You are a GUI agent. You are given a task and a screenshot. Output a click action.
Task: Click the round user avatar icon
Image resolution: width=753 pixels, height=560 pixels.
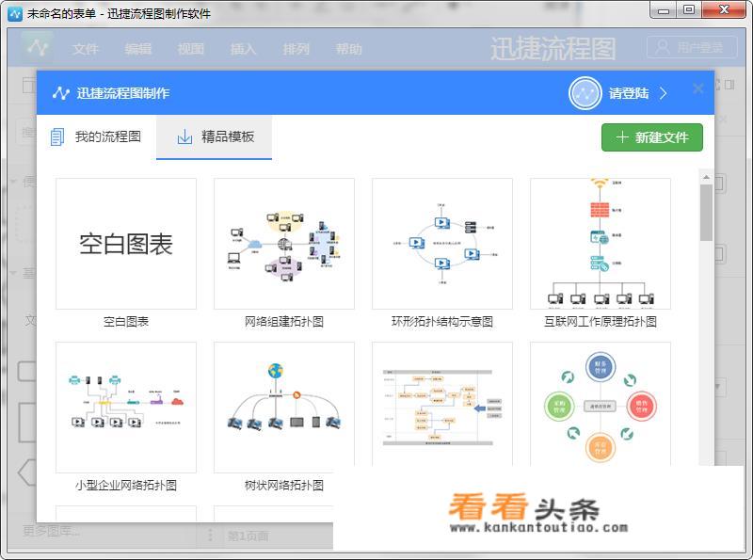point(585,93)
